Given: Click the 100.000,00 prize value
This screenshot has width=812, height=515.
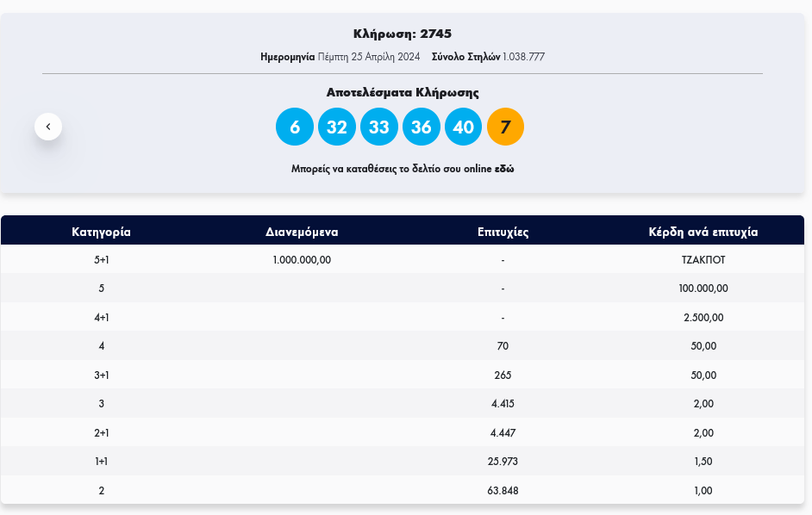Looking at the screenshot, I should [703, 289].
